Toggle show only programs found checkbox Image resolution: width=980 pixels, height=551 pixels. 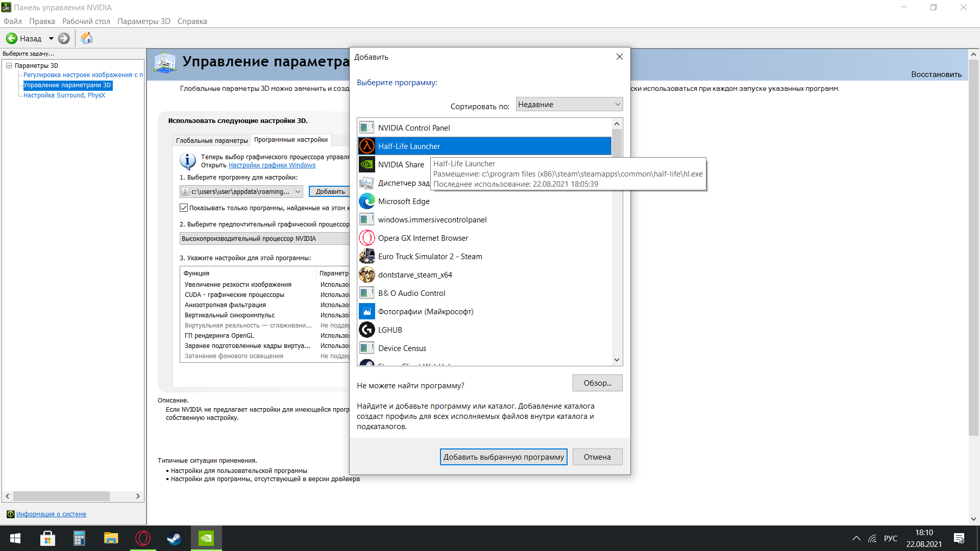click(184, 208)
